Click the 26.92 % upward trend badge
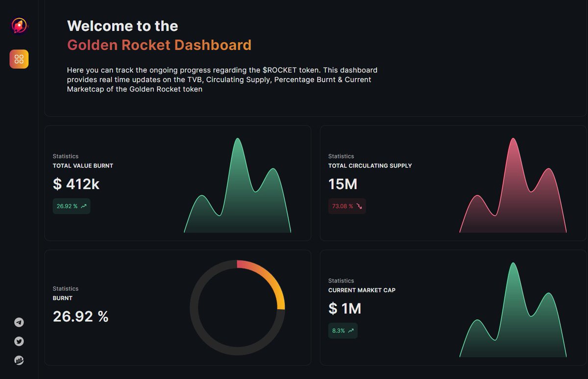 pos(72,206)
